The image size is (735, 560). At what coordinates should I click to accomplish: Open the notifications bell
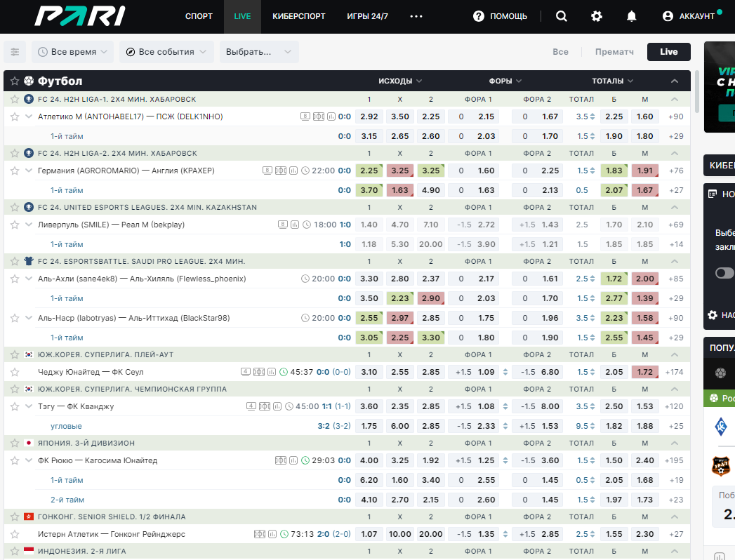[631, 16]
